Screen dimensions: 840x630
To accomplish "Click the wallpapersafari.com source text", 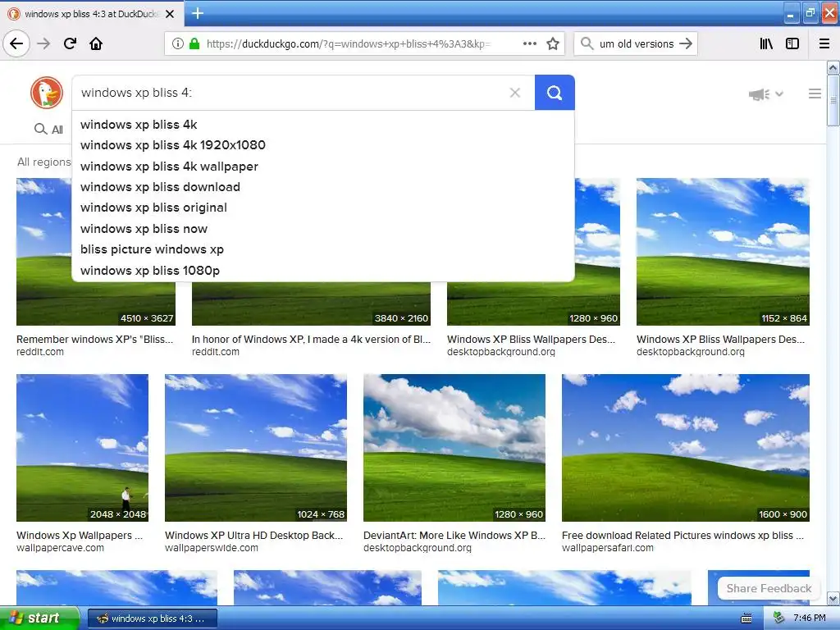I will (608, 548).
